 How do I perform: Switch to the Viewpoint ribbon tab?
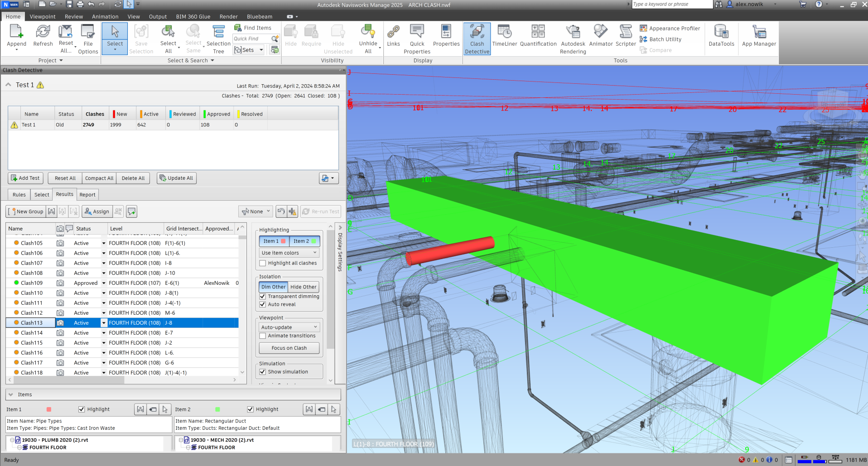pyautogui.click(x=43, y=17)
